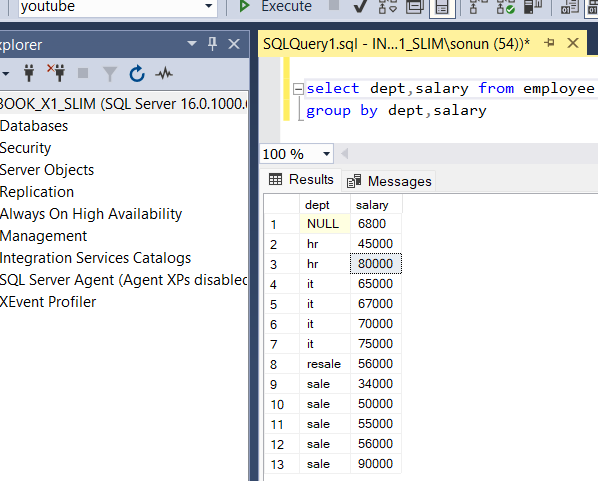Parse the query with the checkmark icon
Viewport: 598px width, 481px height.
coord(361,6)
